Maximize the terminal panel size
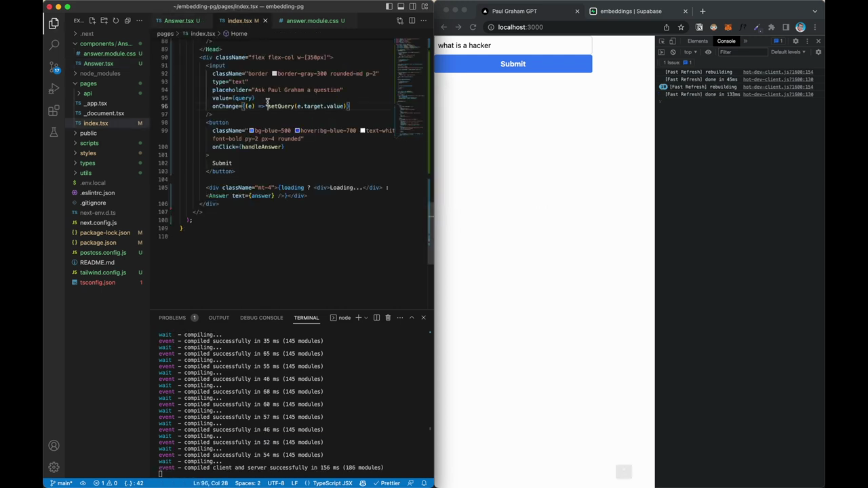This screenshot has height=488, width=868. tap(412, 317)
